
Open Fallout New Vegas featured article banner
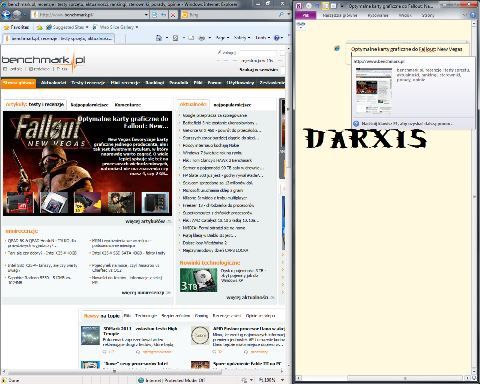tap(88, 163)
